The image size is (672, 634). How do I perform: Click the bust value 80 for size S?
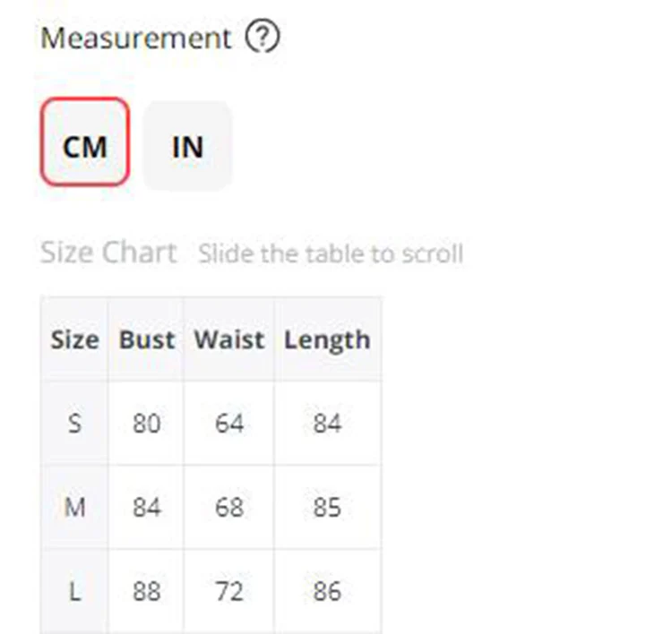pyautogui.click(x=147, y=424)
